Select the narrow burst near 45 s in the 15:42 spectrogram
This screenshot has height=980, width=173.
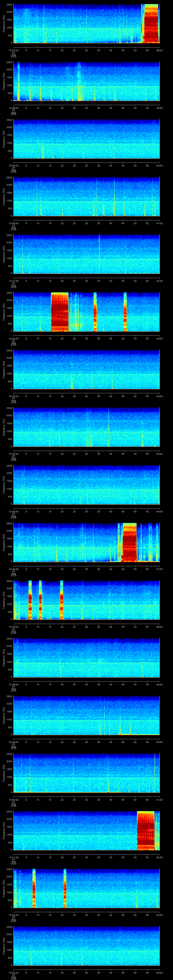pyautogui.click(x=125, y=312)
